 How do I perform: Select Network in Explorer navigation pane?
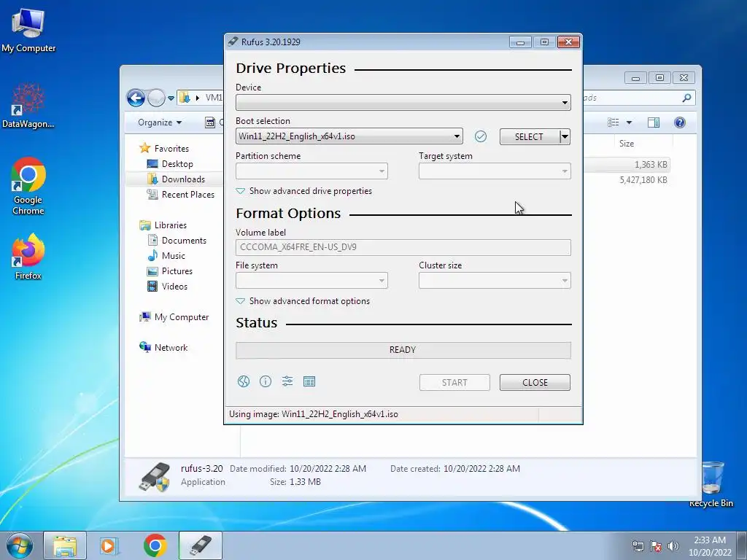(163, 348)
